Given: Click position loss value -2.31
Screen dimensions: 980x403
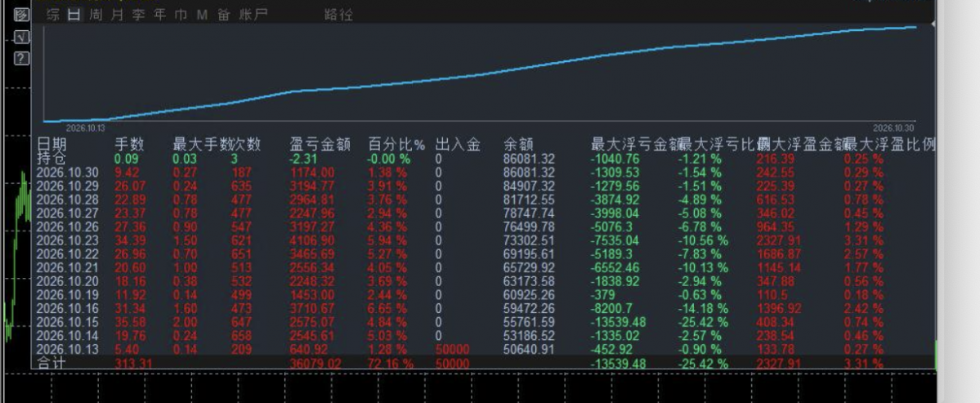Looking at the screenshot, I should (304, 159).
